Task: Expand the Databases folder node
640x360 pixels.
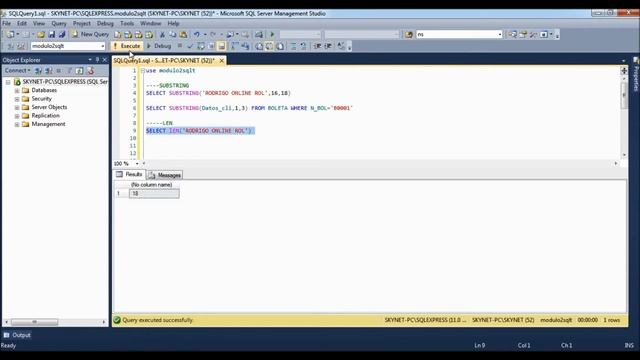Action: pos(17,90)
